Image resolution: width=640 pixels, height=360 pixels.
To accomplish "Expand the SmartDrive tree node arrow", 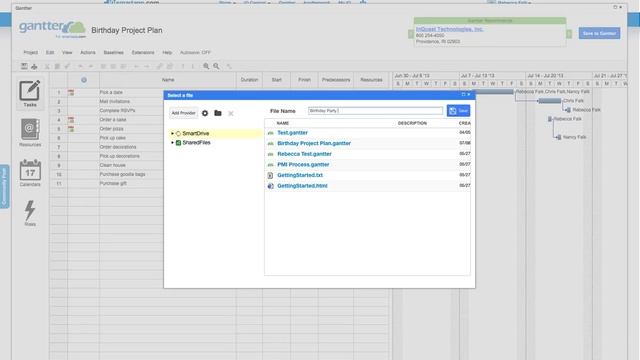I will click(172, 133).
